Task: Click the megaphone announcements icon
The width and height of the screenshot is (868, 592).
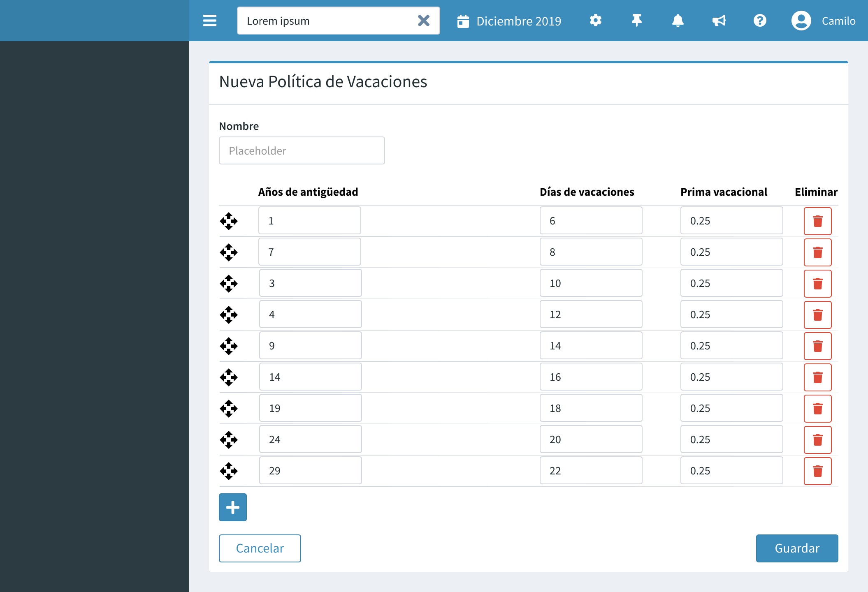Action: coord(719,21)
